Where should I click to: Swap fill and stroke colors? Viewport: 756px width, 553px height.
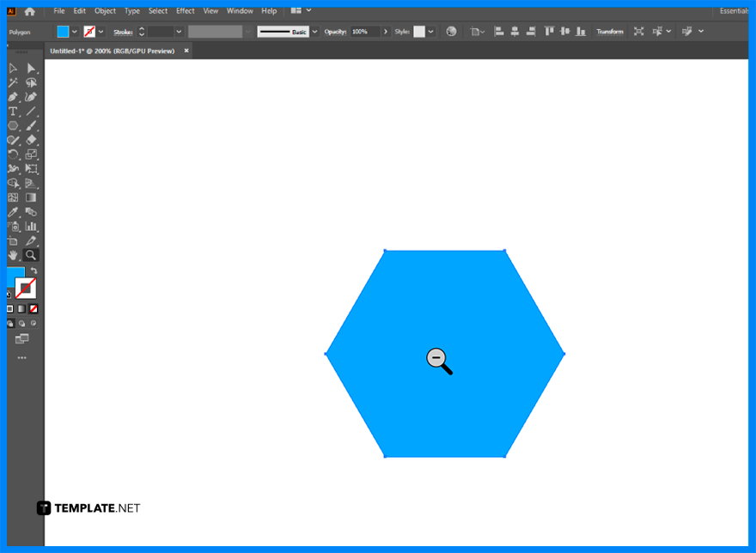pos(32,268)
